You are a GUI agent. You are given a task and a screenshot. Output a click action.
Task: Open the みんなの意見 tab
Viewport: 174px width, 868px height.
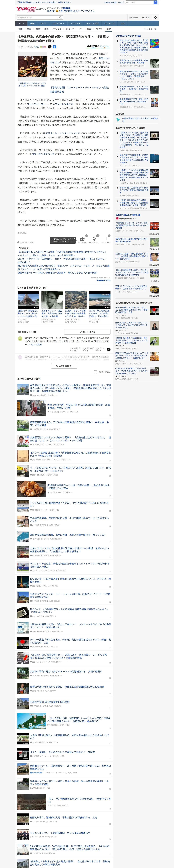click(x=92, y=24)
